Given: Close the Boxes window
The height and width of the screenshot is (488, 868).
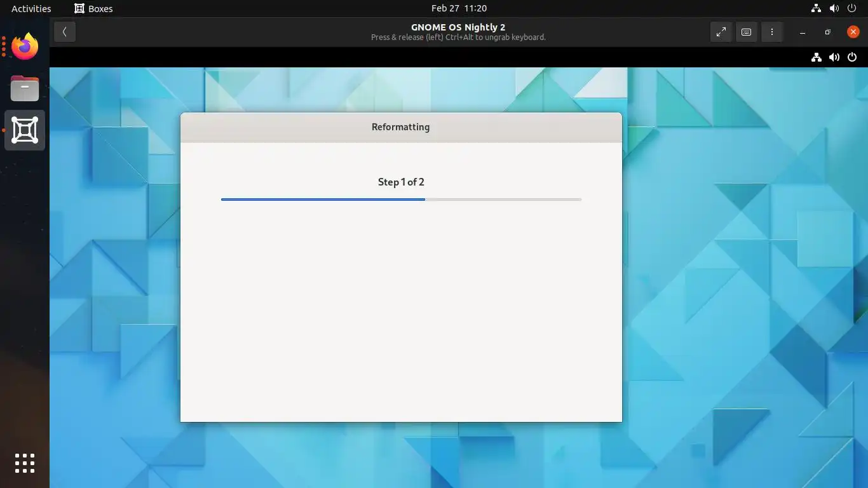Looking at the screenshot, I should [853, 32].
